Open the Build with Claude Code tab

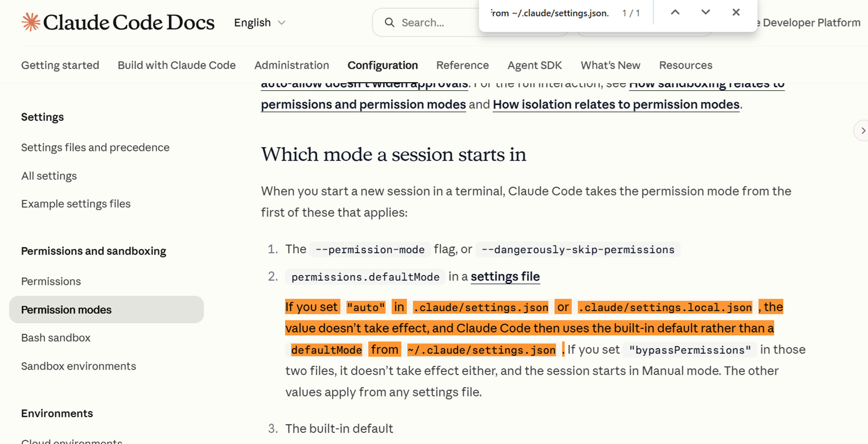[177, 65]
